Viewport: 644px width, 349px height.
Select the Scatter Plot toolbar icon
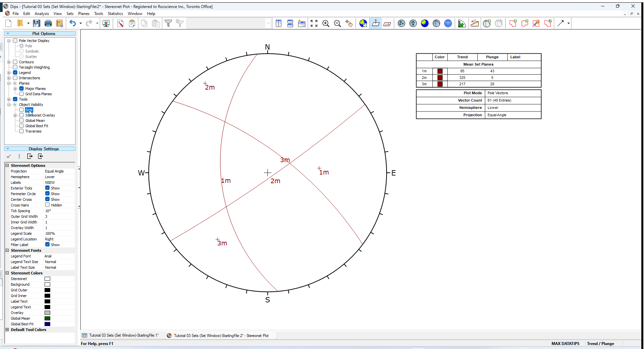(x=413, y=23)
